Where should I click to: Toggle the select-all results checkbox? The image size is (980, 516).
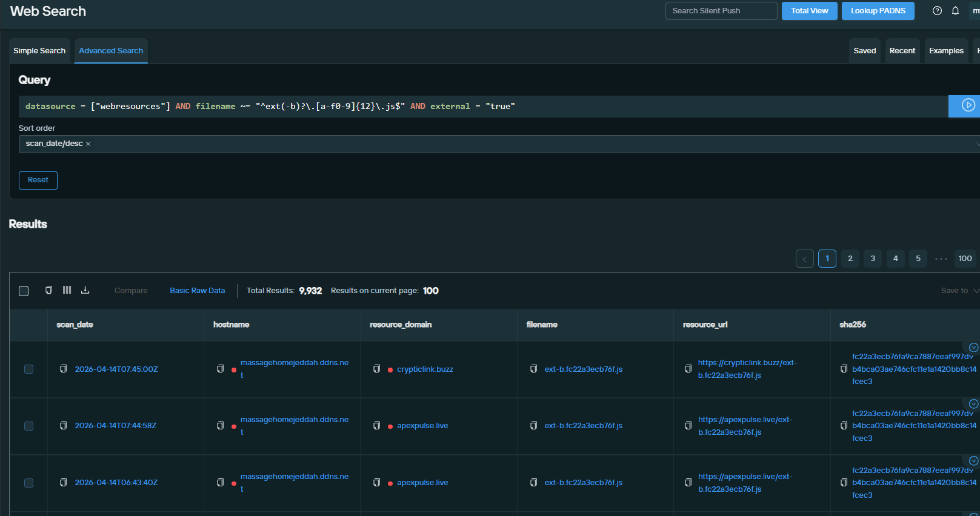(x=24, y=291)
